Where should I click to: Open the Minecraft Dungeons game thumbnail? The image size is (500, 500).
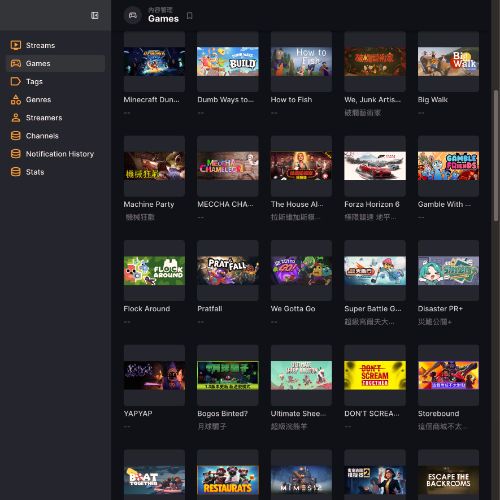pyautogui.click(x=154, y=61)
